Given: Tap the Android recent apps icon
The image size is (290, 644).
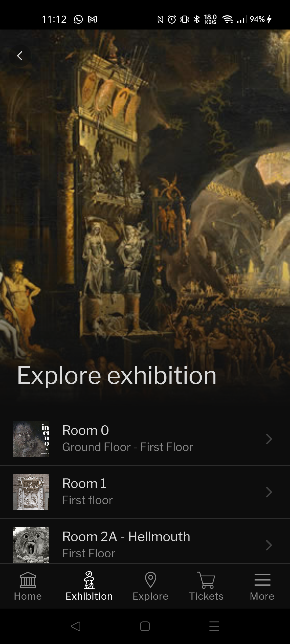Looking at the screenshot, I should point(214,626).
